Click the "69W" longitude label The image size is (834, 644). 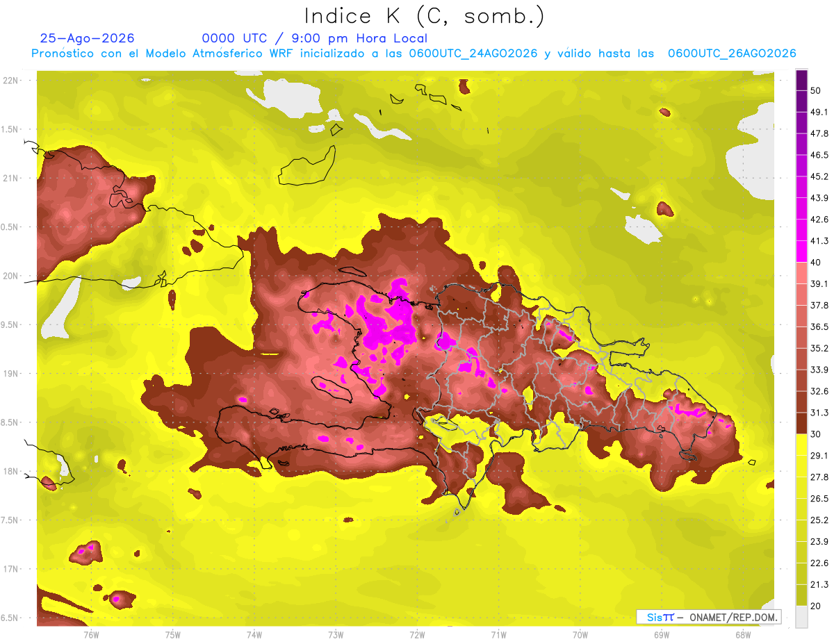662,635
